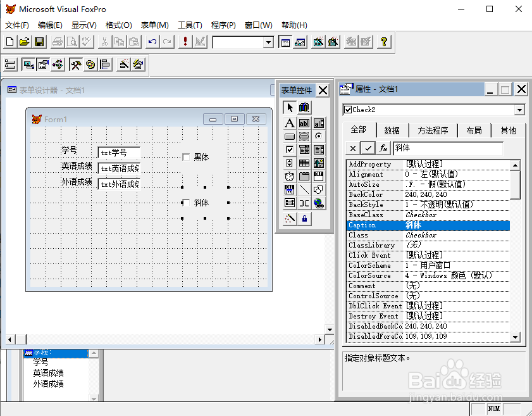Switch to the 布局 properties tab

[474, 130]
